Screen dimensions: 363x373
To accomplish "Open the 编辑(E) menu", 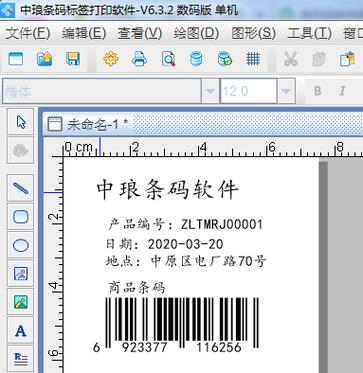I will click(84, 33).
